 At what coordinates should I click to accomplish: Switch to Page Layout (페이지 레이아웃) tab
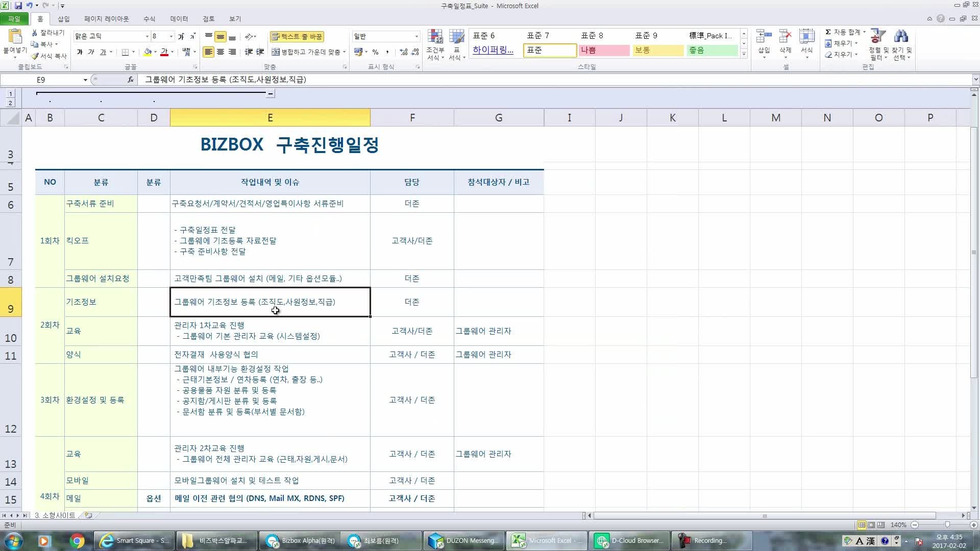pos(107,19)
